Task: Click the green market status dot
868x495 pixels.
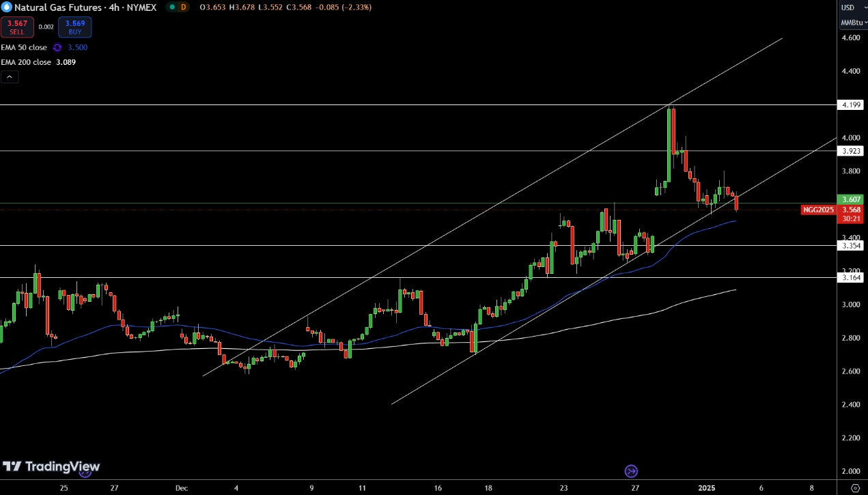Action: click(171, 7)
